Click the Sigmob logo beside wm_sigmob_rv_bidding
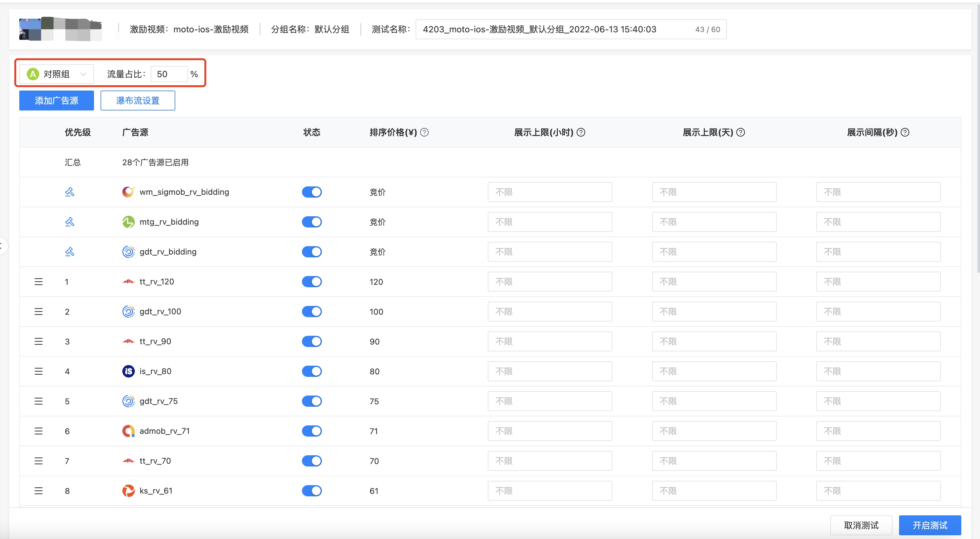Image resolution: width=980 pixels, height=539 pixels. tap(128, 192)
